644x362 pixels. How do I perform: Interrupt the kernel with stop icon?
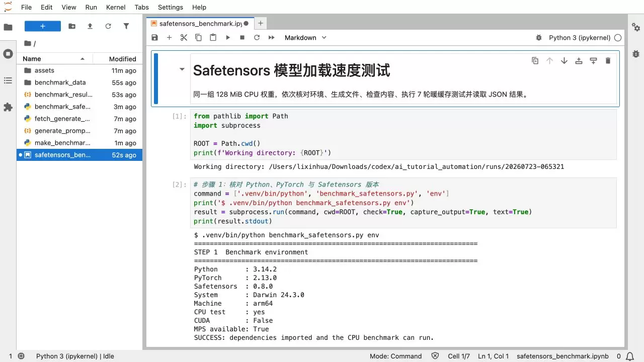[x=242, y=38]
